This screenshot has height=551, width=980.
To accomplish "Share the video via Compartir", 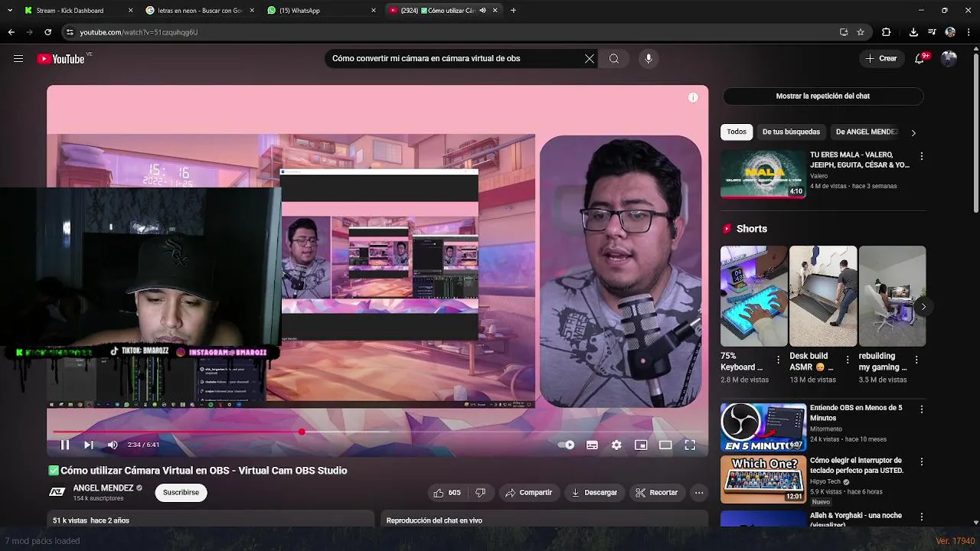I will click(x=528, y=493).
